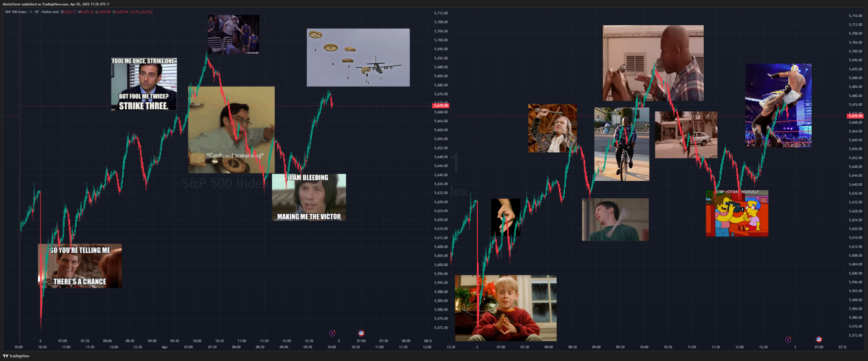Select the paratroopers and plane image
This screenshot has height=361, width=868.
point(358,57)
